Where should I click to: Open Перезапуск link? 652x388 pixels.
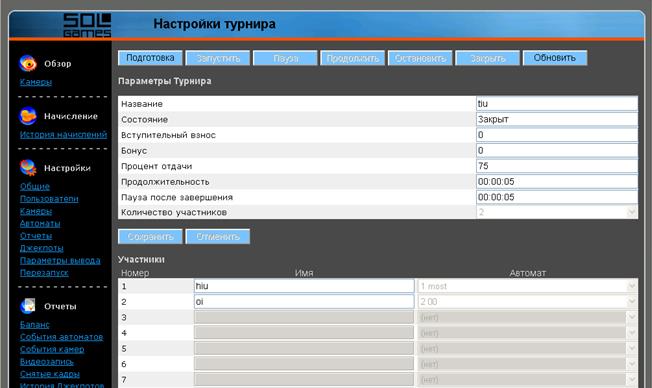point(44,273)
